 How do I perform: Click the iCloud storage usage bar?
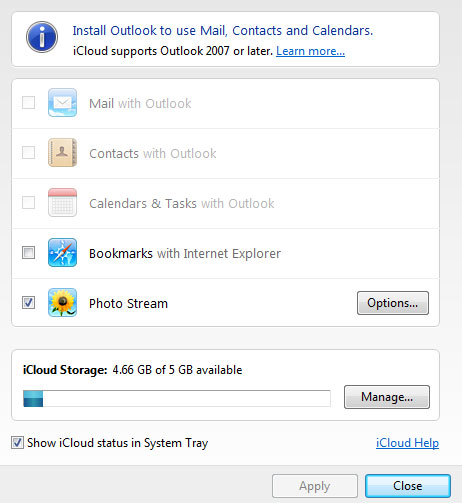177,398
